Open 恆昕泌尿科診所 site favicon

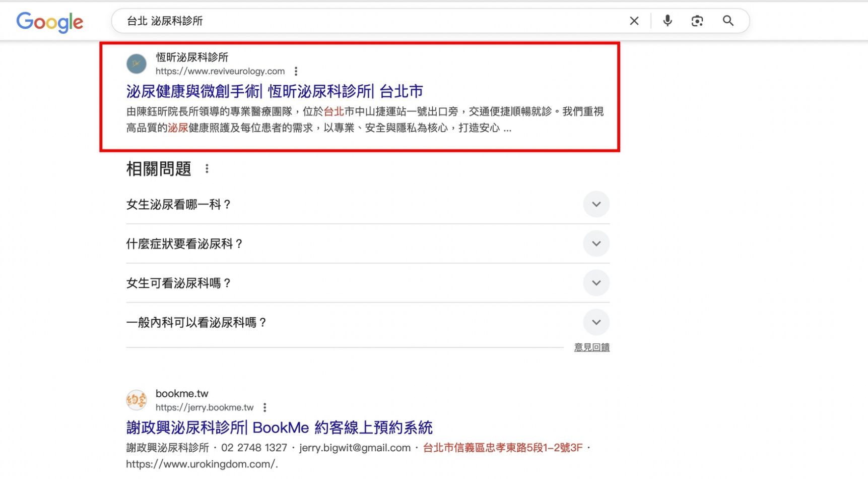pos(136,64)
